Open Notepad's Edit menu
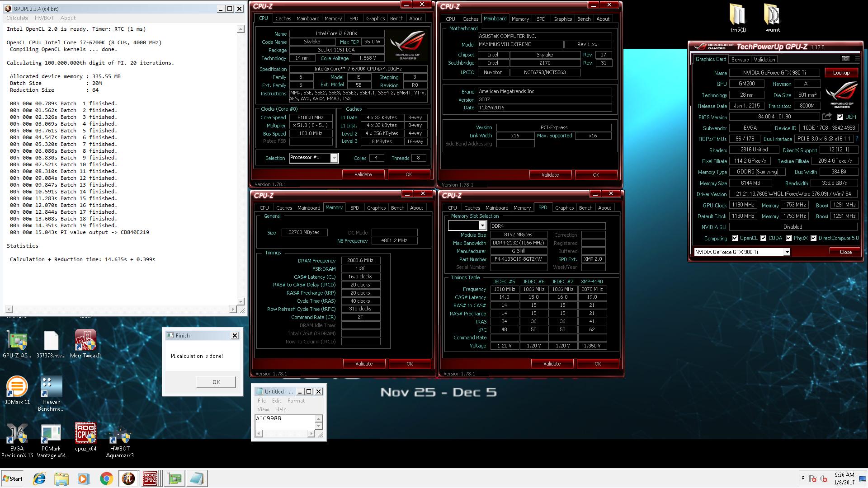Viewport: 868px width, 488px height. 277,401
